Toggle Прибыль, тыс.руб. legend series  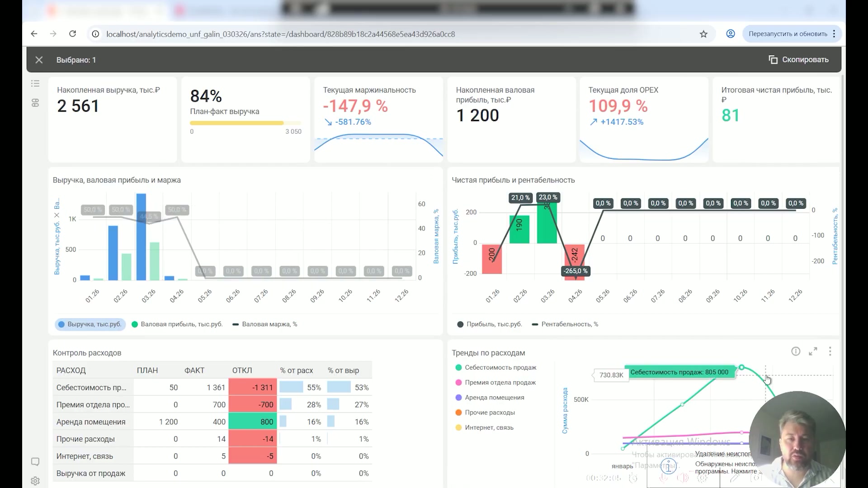click(490, 324)
